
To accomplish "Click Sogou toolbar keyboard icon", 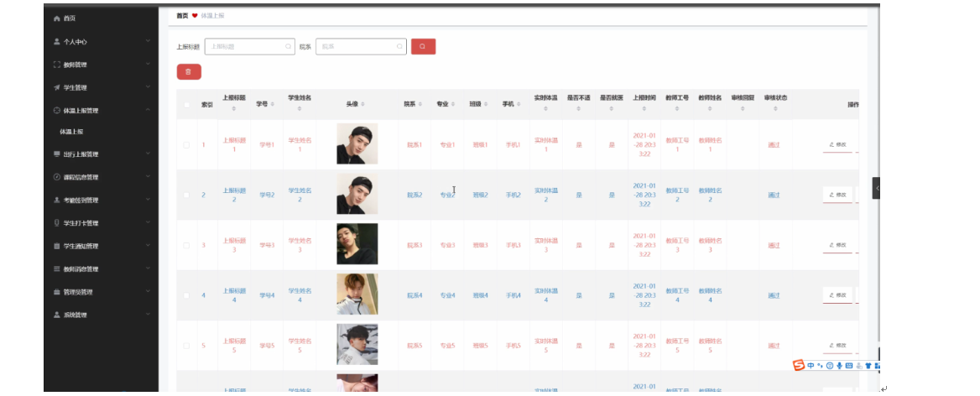I will click(849, 366).
